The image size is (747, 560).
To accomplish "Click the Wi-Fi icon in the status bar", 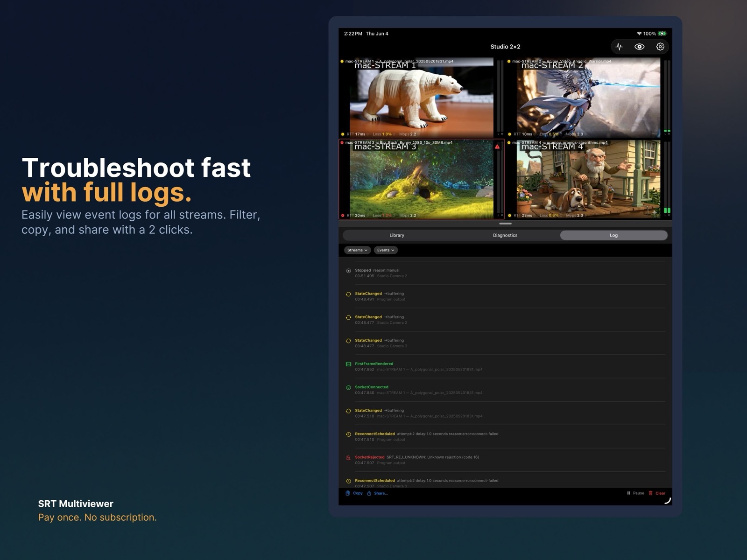I will coord(639,34).
